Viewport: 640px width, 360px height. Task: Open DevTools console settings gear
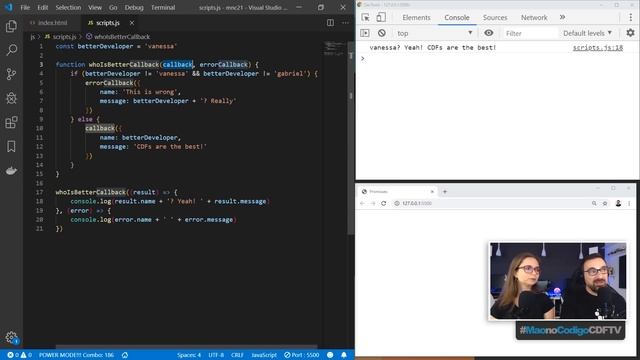coord(630,33)
